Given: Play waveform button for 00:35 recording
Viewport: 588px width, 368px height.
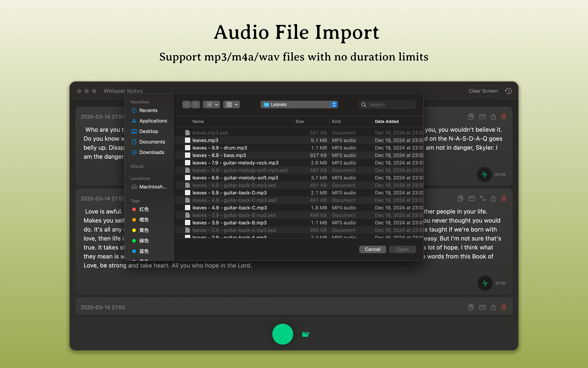Looking at the screenshot, I should [x=484, y=174].
